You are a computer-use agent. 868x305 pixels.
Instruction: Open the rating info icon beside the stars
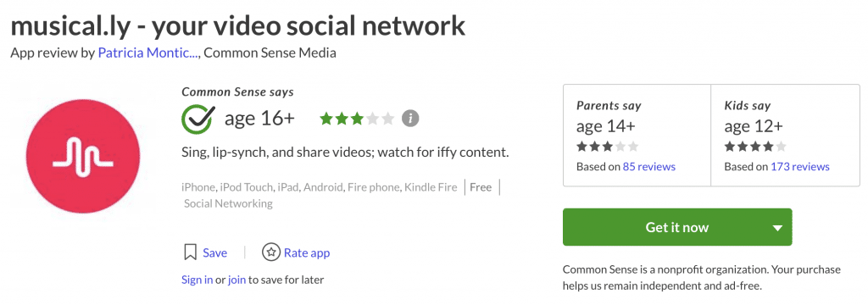coord(410,119)
